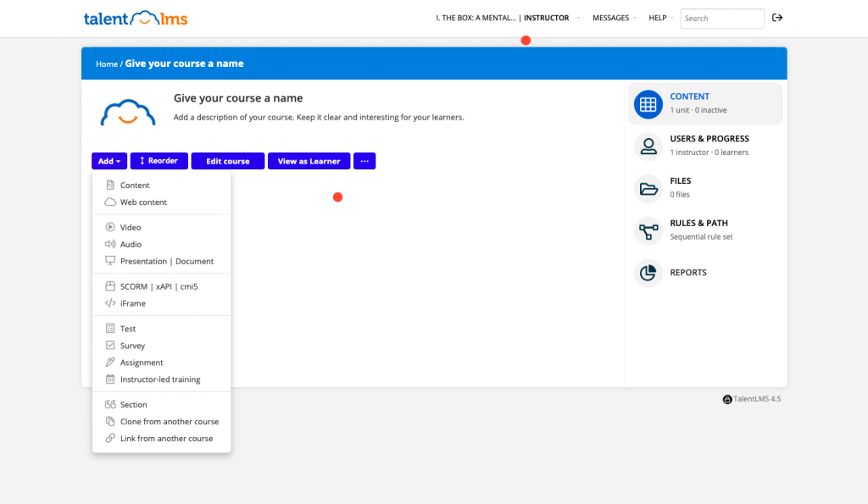868x504 pixels.
Task: Click the Rules & Path flow icon
Action: point(648,230)
